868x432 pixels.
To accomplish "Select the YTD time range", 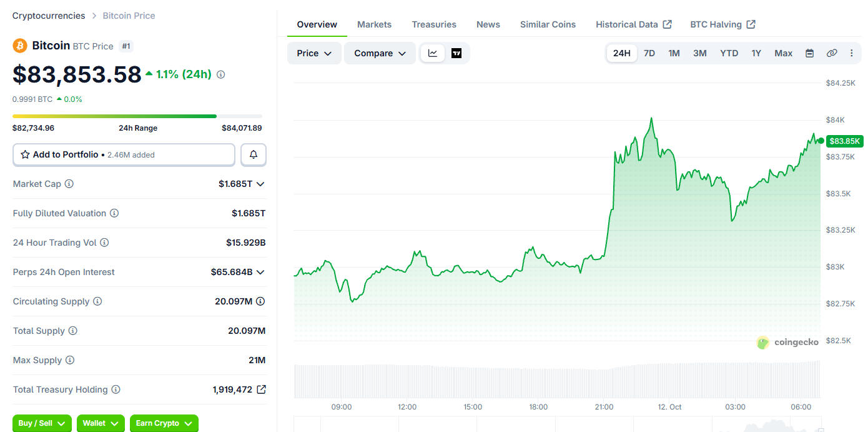I will click(x=729, y=53).
